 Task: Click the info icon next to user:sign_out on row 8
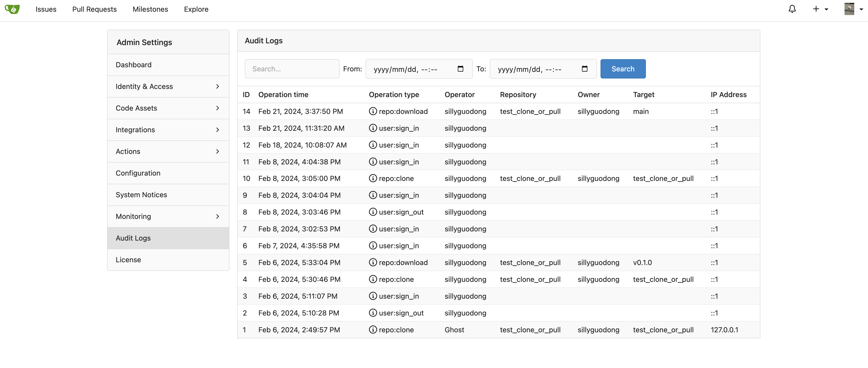(373, 212)
